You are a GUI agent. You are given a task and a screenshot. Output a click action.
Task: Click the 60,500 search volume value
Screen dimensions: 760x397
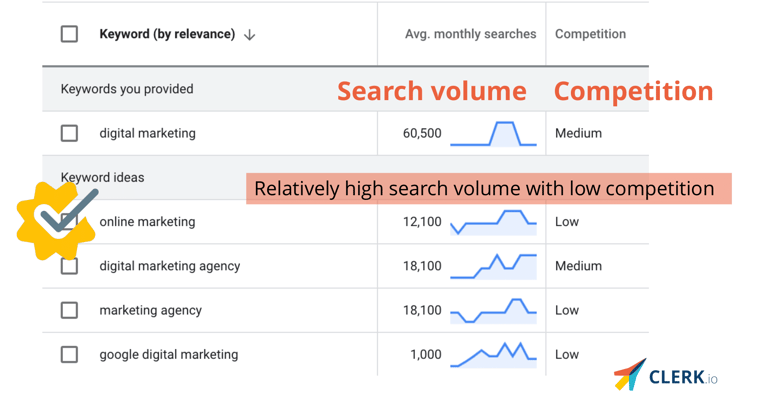pyautogui.click(x=422, y=133)
